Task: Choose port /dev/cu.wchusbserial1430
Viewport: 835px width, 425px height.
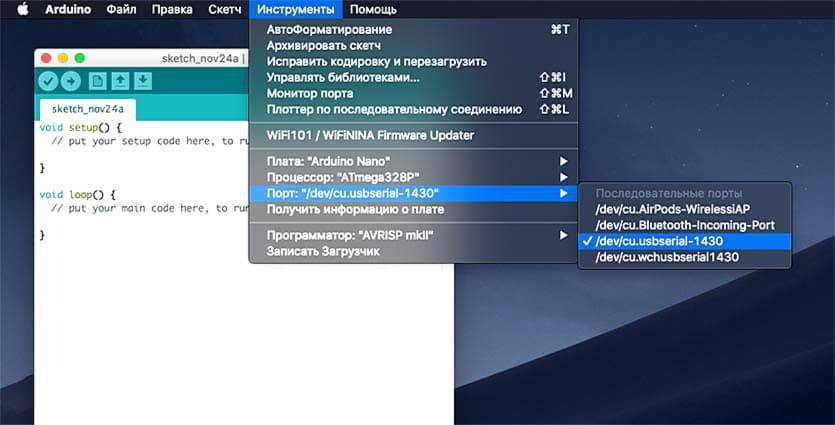Action: coord(666,257)
